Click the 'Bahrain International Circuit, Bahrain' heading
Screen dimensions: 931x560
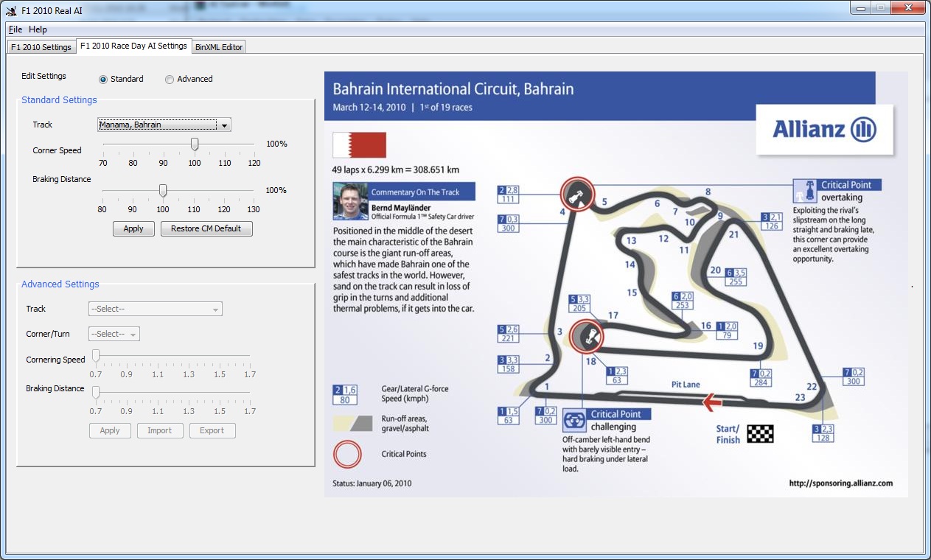pos(453,89)
